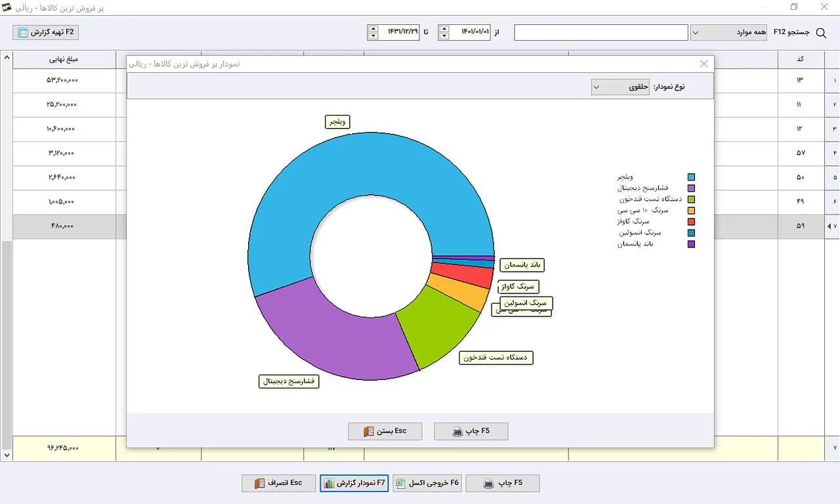Click the F2 تهیه گزارش button
This screenshot has height=504, width=840.
tap(45, 32)
